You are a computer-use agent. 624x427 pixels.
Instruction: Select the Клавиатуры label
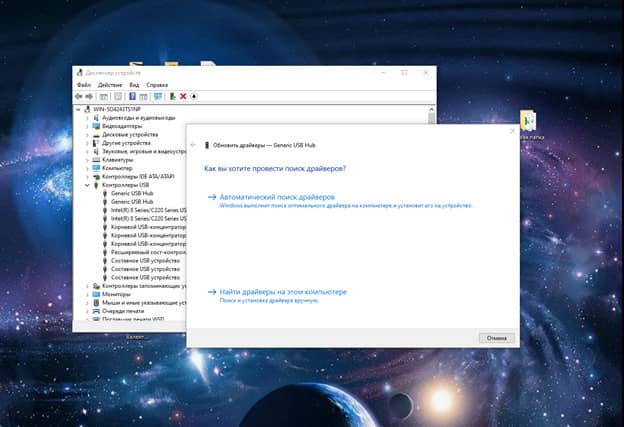(117, 160)
